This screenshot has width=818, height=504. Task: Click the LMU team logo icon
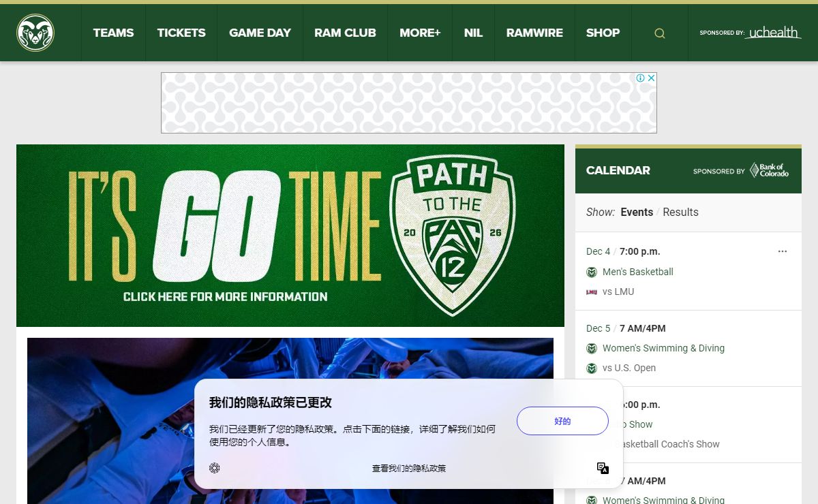[x=592, y=292]
